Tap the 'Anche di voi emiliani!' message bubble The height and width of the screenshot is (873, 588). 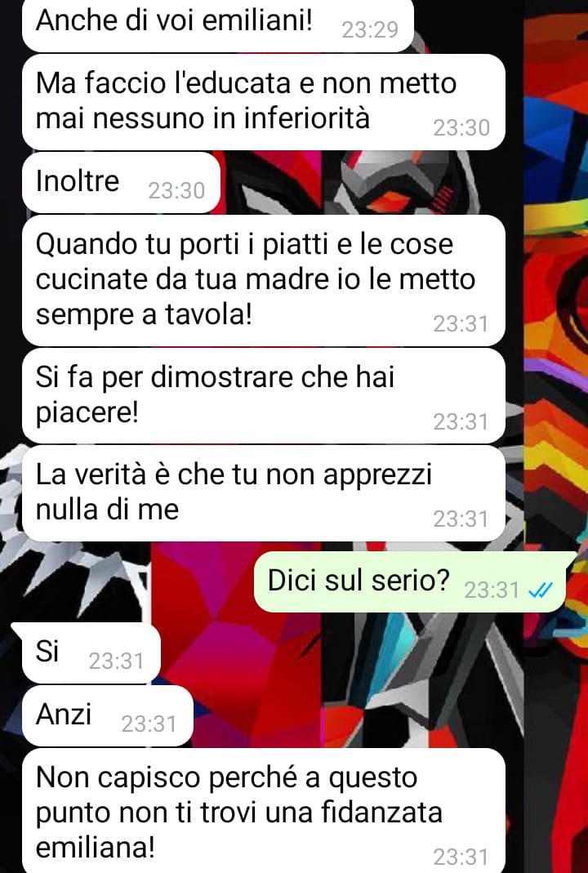(218, 24)
